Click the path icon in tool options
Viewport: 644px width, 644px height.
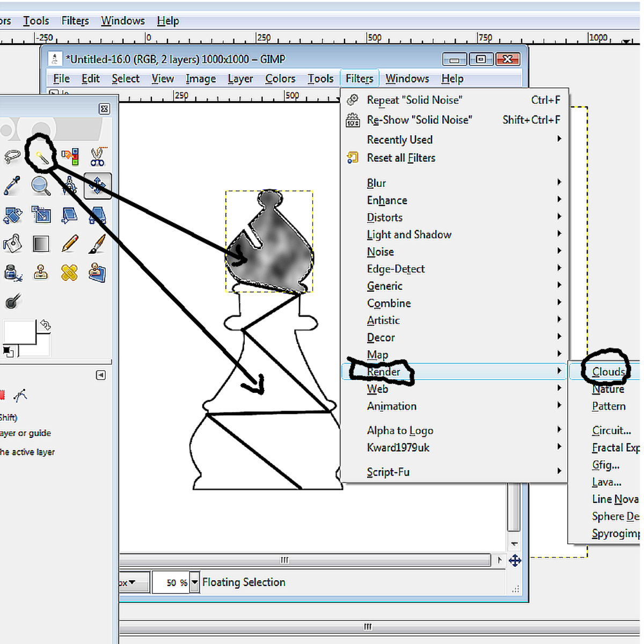tap(20, 396)
